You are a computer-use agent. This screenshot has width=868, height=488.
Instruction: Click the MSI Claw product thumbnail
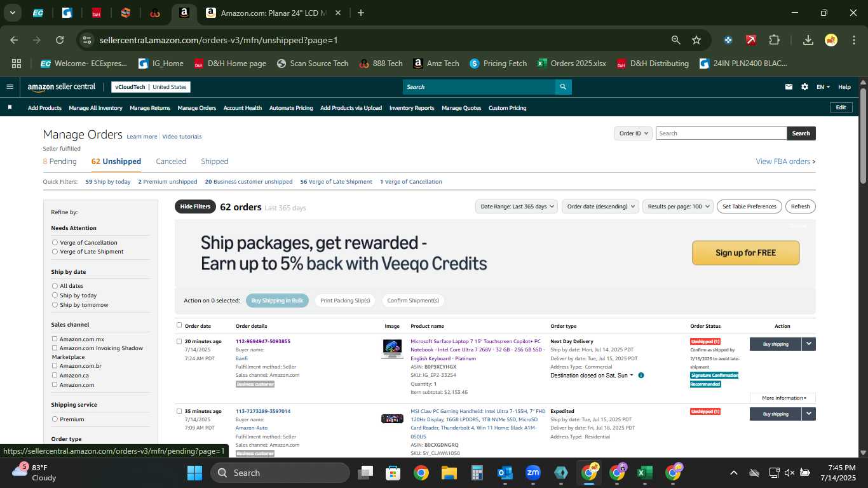[392, 418]
